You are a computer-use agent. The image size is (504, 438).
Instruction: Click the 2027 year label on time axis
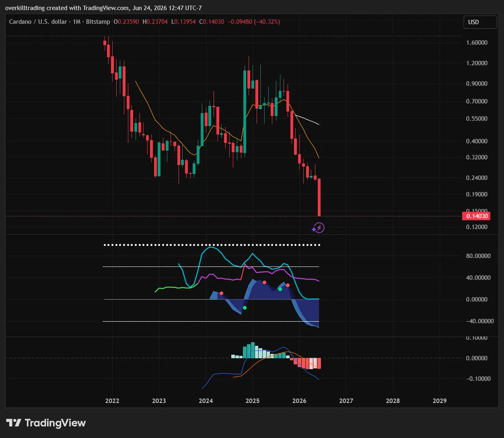click(x=346, y=401)
